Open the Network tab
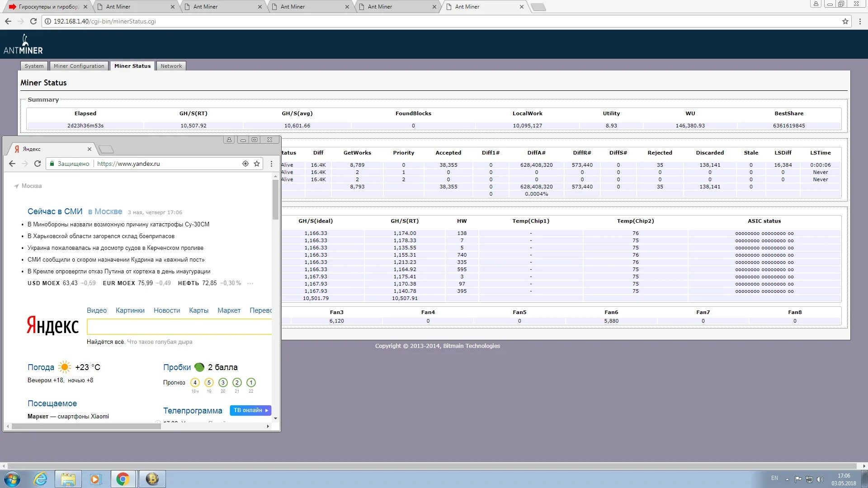 coord(171,66)
